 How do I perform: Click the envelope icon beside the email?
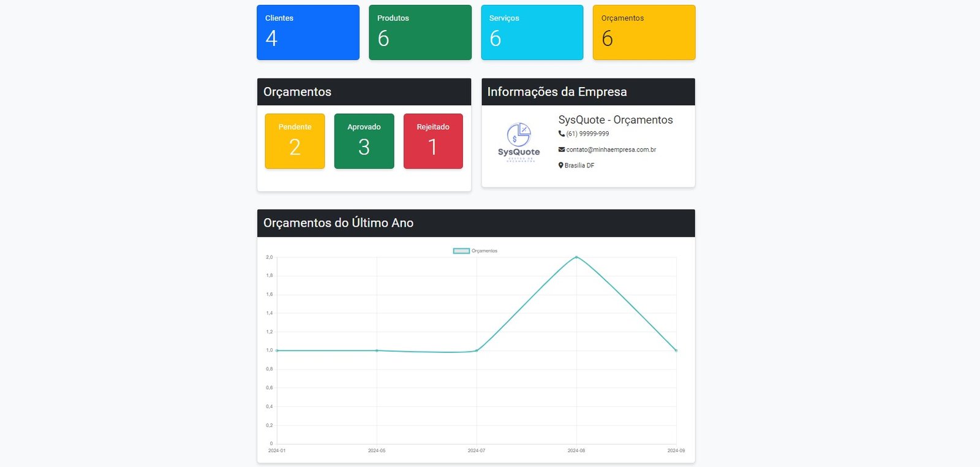(561, 150)
